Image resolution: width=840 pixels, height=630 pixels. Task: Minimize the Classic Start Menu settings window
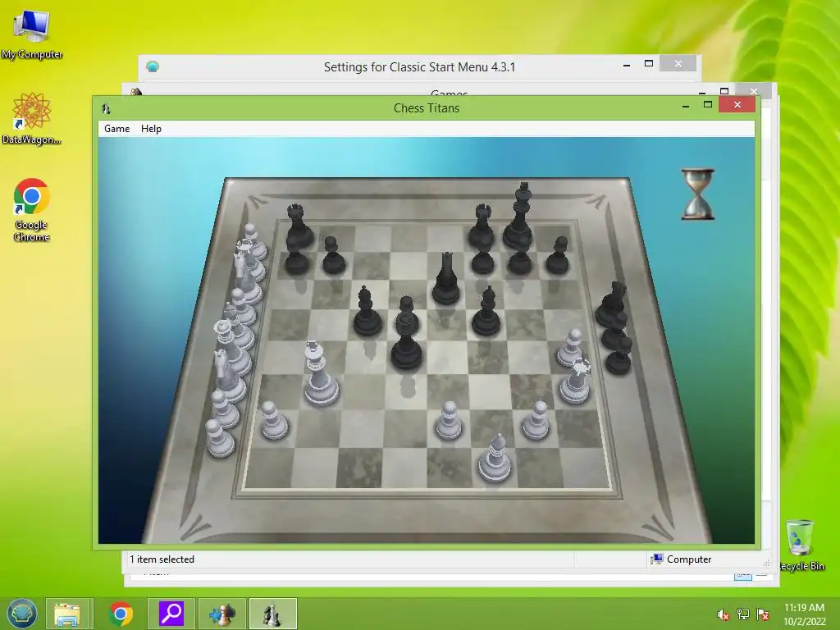point(627,65)
